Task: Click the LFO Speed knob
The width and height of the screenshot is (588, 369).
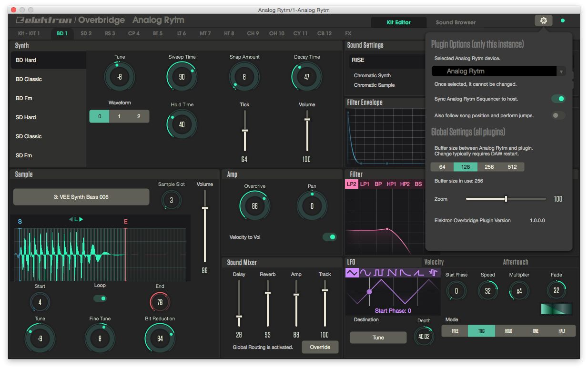Action: click(x=487, y=291)
